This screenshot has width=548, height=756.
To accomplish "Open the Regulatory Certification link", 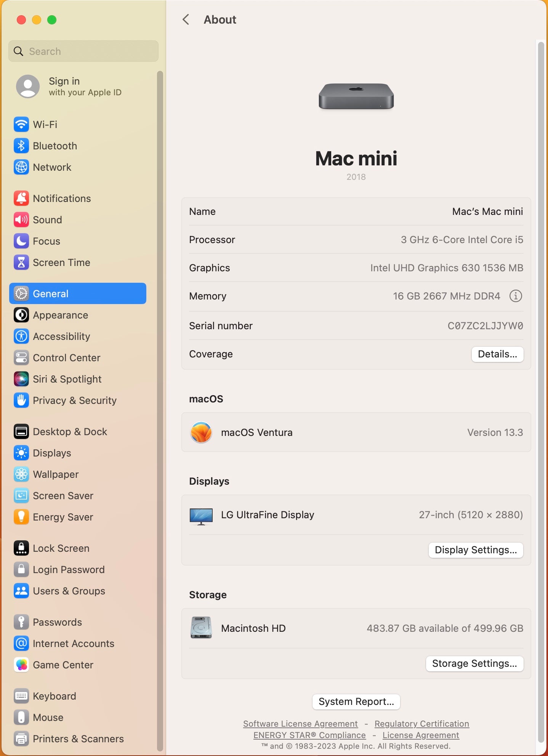I will (422, 724).
